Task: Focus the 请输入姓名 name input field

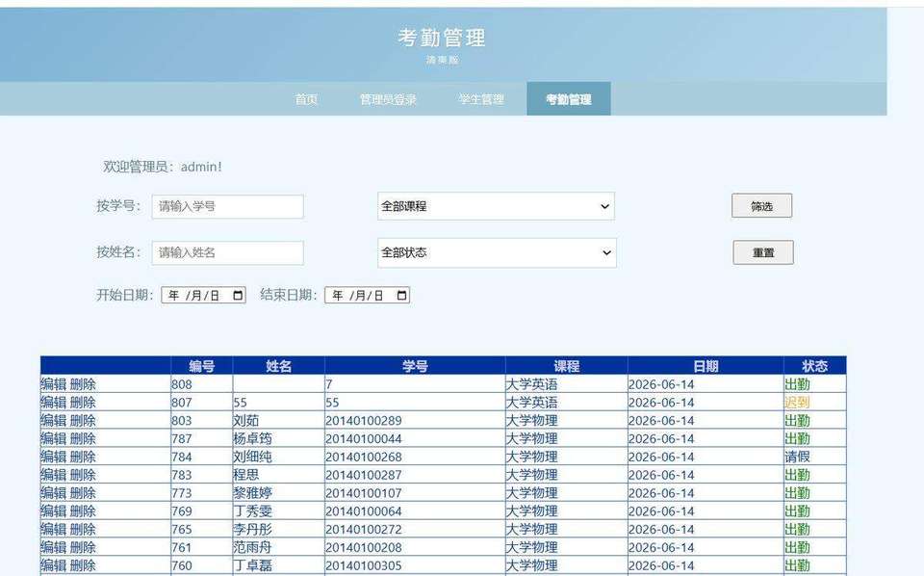Action: point(227,252)
